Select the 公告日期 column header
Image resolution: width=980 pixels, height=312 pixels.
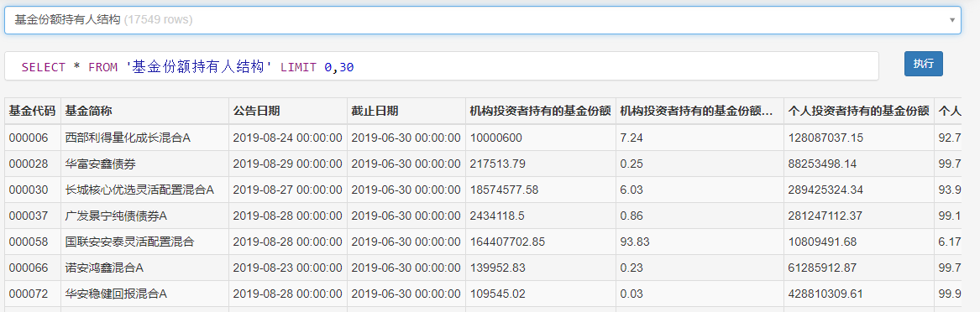tap(287, 111)
